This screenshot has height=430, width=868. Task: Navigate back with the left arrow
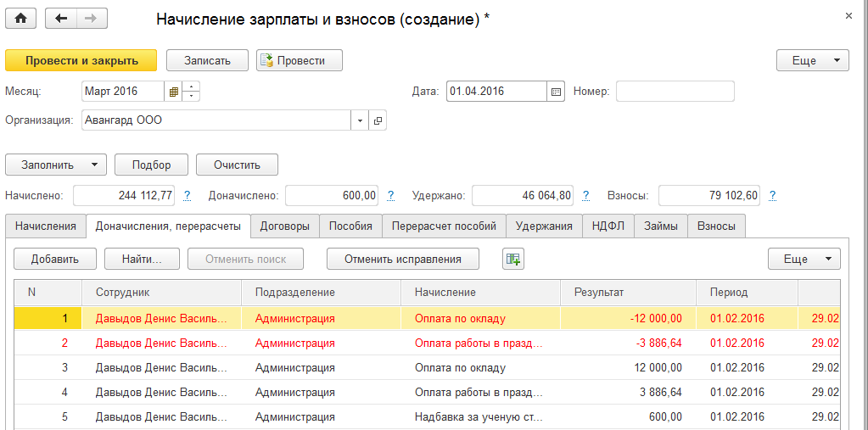(60, 19)
